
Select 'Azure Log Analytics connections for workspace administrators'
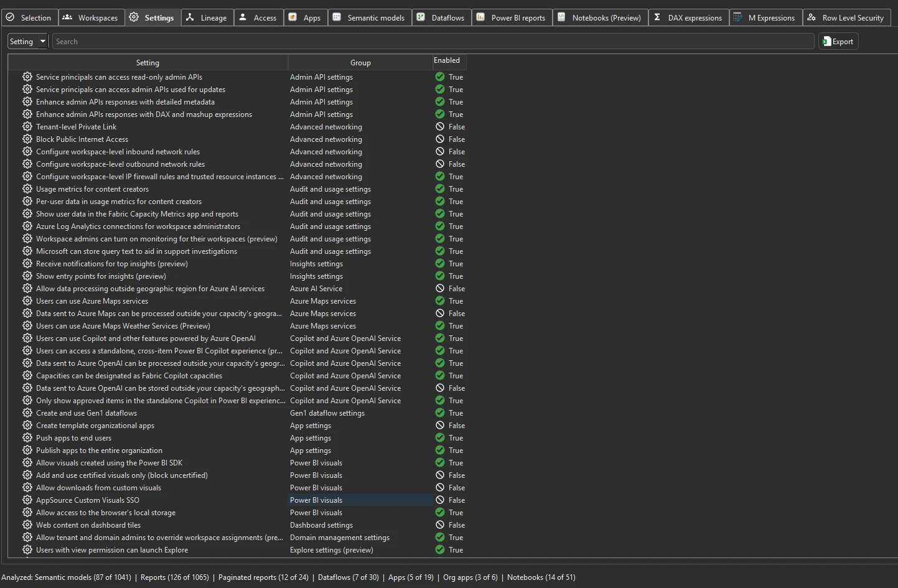click(x=138, y=226)
